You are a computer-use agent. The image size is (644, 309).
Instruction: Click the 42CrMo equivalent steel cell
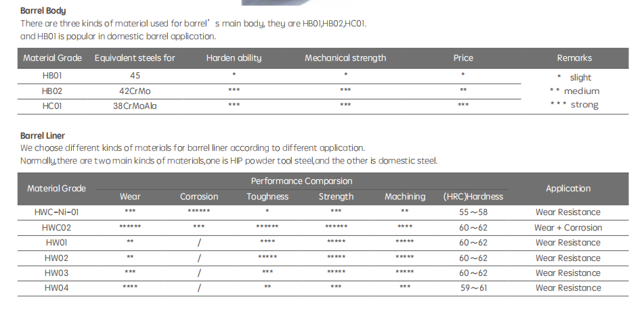[x=135, y=91]
